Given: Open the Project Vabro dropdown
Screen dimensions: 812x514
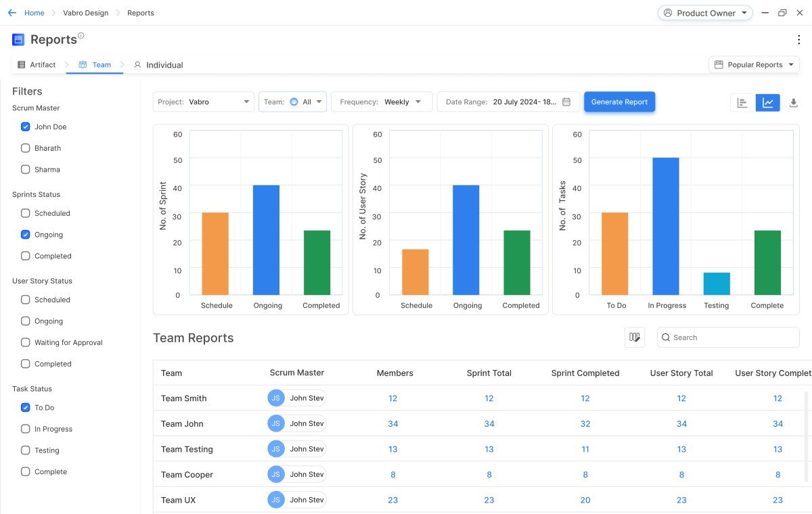Looking at the screenshot, I should tap(203, 102).
